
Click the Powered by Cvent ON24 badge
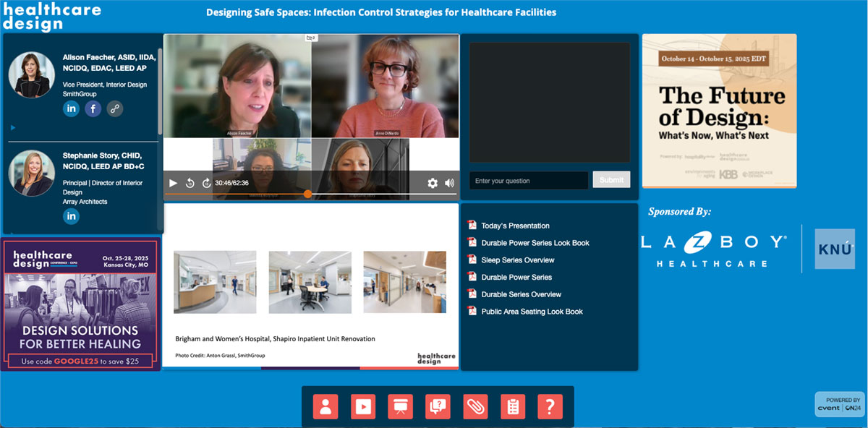pos(839,404)
